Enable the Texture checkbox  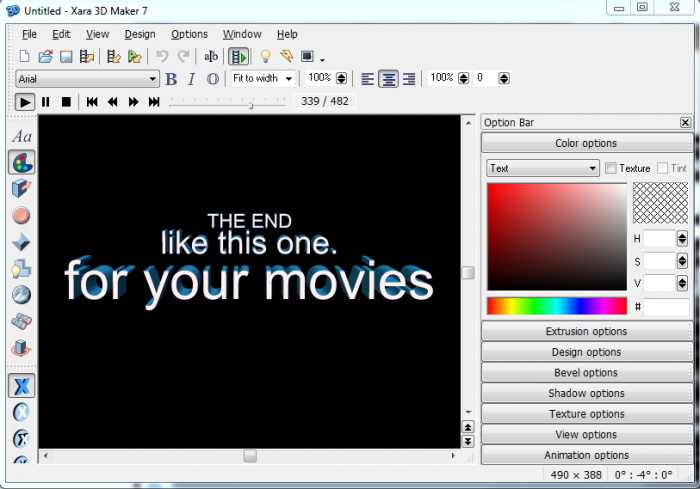611,168
